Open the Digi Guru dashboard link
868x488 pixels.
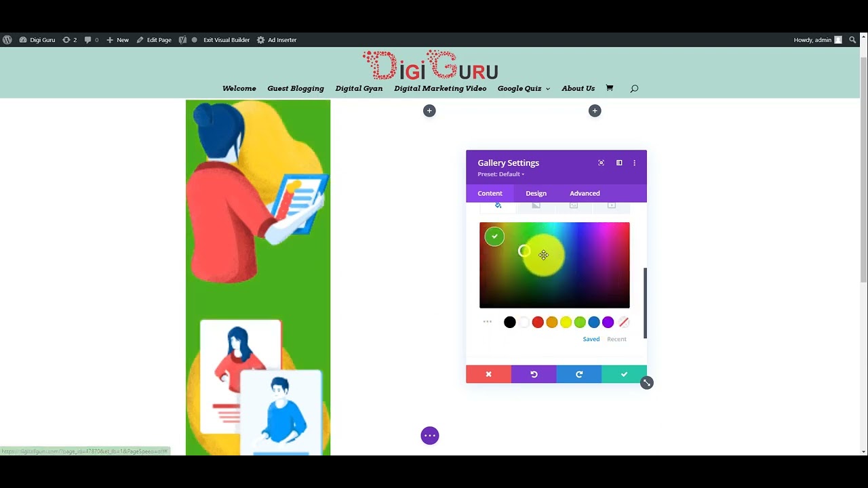tap(37, 40)
